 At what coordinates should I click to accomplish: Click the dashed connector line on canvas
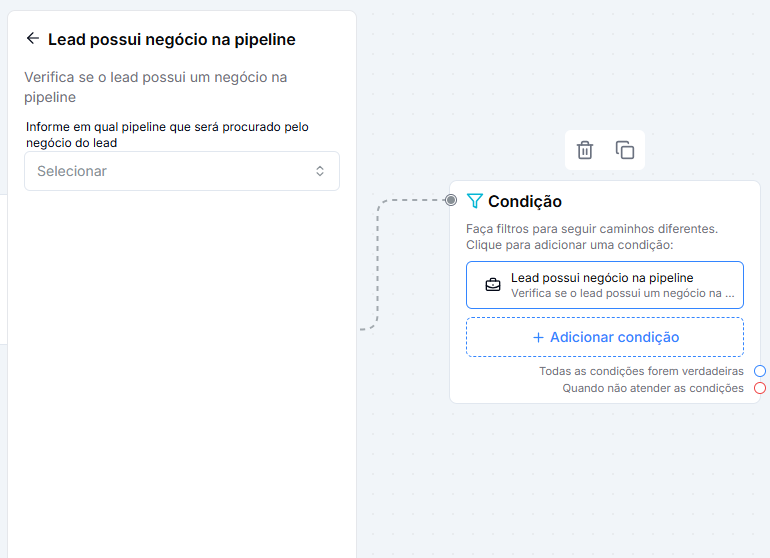click(x=377, y=265)
